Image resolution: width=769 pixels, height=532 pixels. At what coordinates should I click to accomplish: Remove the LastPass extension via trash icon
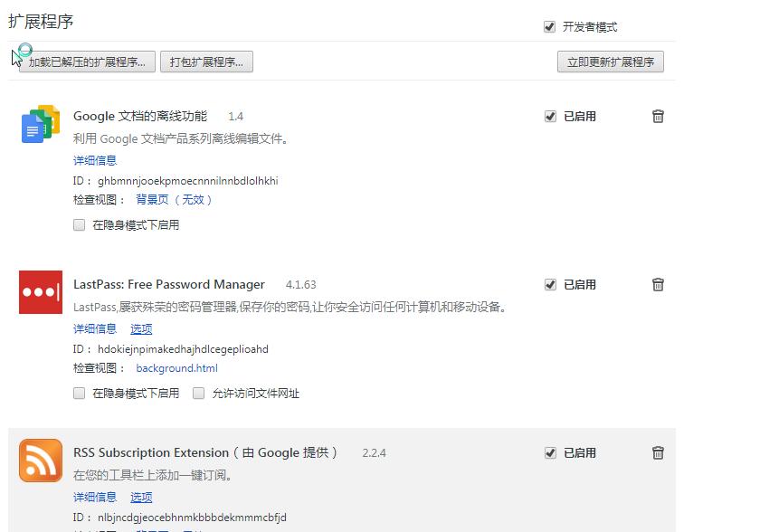658,284
